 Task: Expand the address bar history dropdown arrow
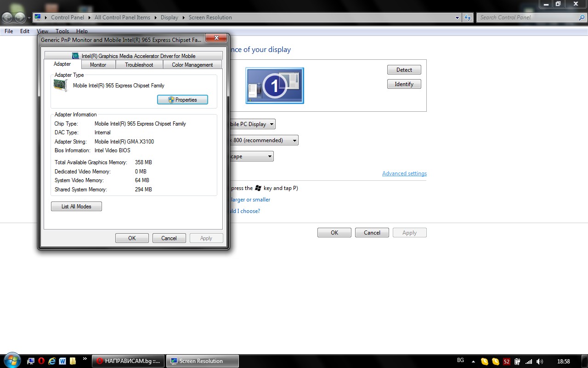tap(457, 17)
